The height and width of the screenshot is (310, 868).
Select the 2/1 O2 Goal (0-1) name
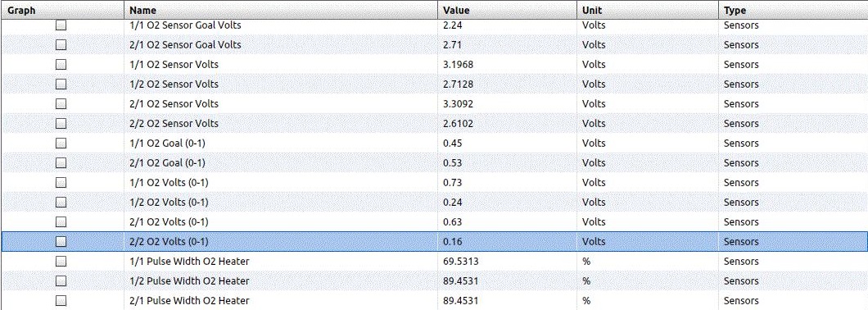coord(167,163)
